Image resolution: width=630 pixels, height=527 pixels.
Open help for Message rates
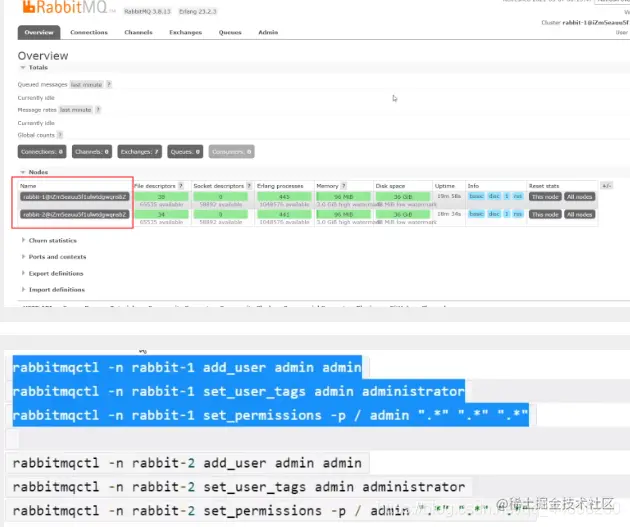pos(98,110)
